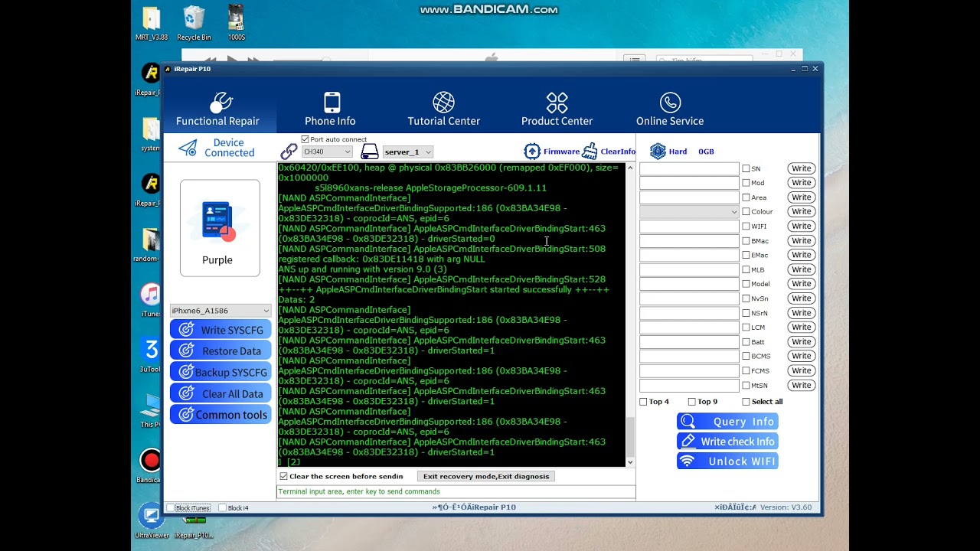Open the Product Center tab
980x551 pixels.
point(557,109)
